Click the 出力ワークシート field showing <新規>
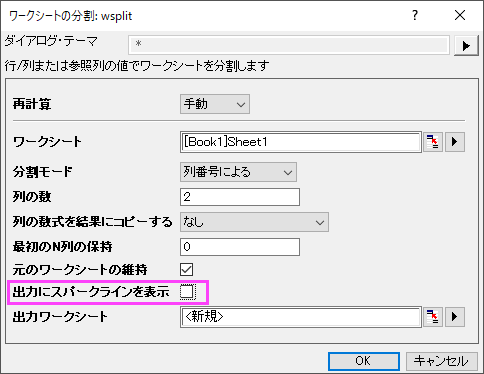Viewport: 484px width, 374px height. [x=301, y=317]
